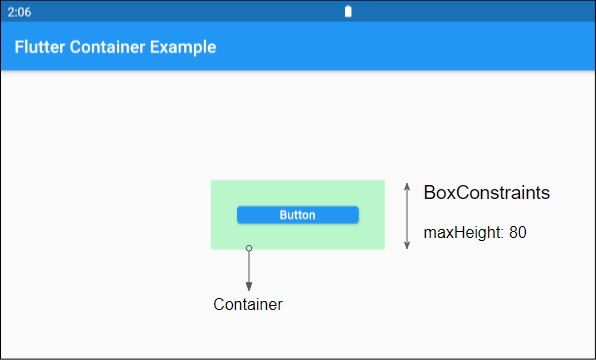Click the bottom arrowhead of the height indicator
Image resolution: width=596 pixels, height=360 pixels.
tap(407, 246)
